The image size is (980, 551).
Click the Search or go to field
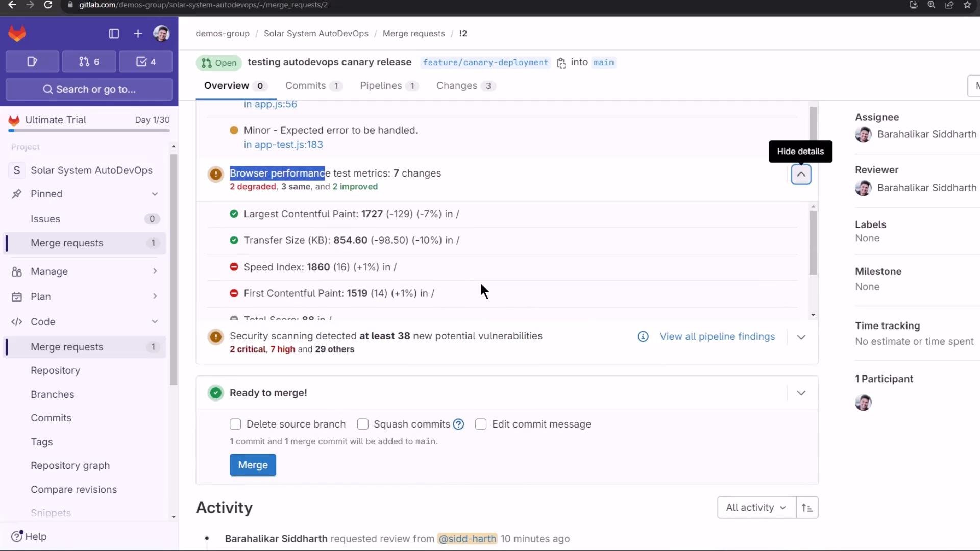pyautogui.click(x=89, y=90)
